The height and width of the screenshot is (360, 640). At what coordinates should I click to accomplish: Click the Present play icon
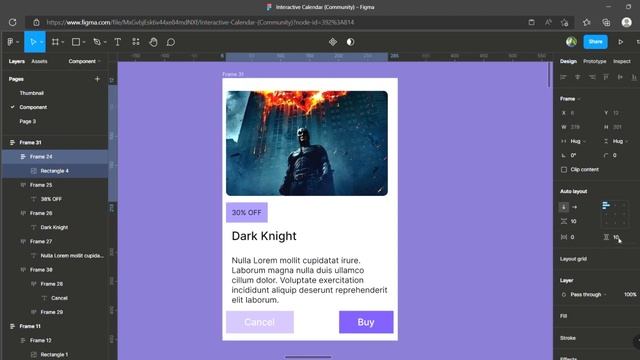620,42
